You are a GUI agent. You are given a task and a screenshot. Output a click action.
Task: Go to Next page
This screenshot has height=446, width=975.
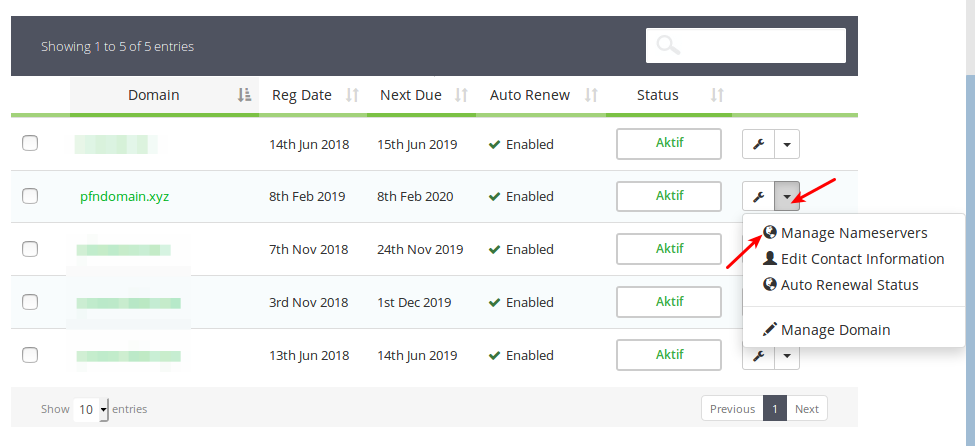[x=806, y=409]
